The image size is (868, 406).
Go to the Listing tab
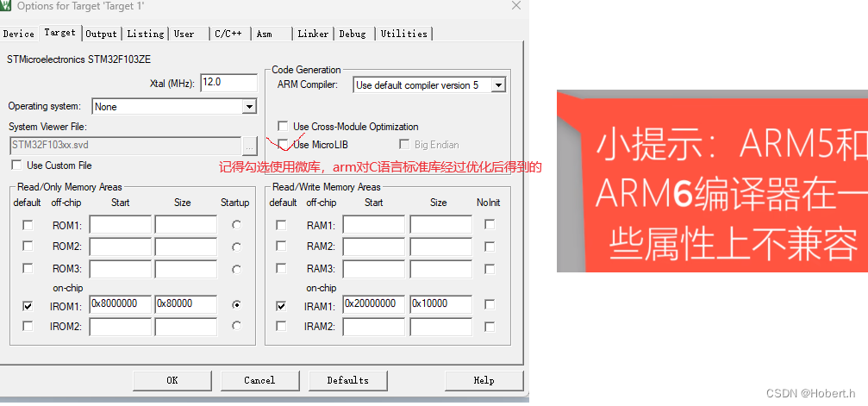(x=145, y=34)
